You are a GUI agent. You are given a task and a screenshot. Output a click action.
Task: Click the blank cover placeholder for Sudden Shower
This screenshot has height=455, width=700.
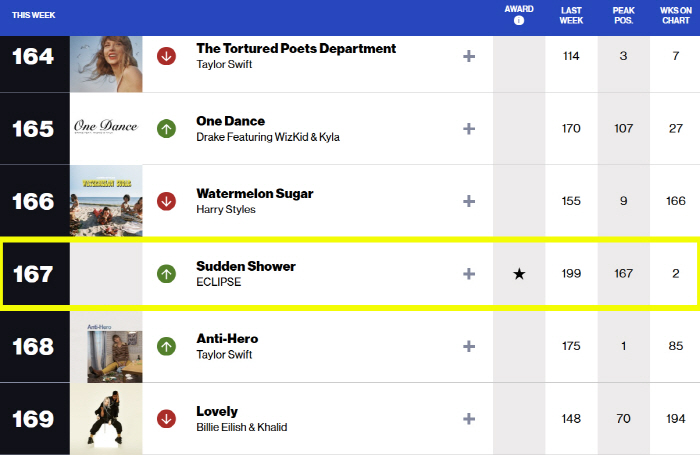[106, 274]
